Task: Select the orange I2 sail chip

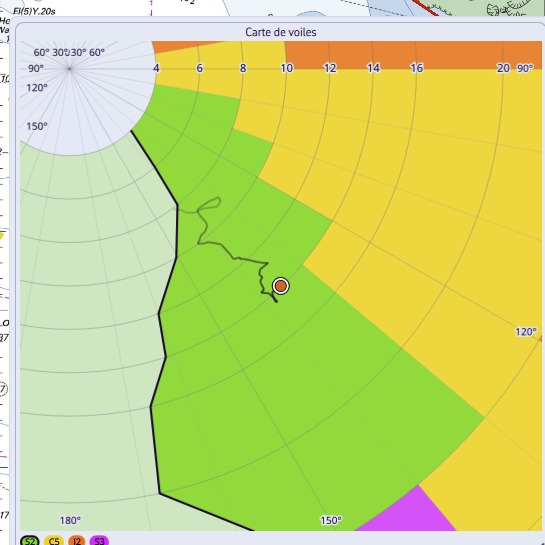Action: click(x=77, y=540)
